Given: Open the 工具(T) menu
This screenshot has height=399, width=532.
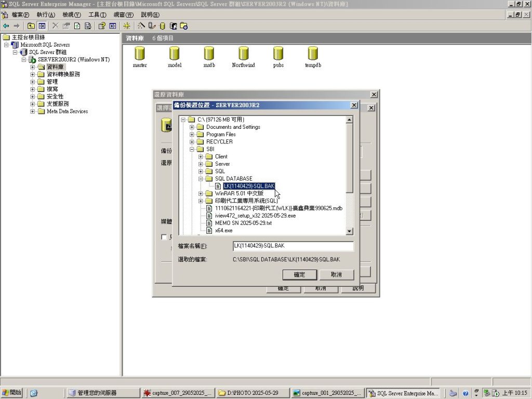Looking at the screenshot, I should [x=97, y=15].
